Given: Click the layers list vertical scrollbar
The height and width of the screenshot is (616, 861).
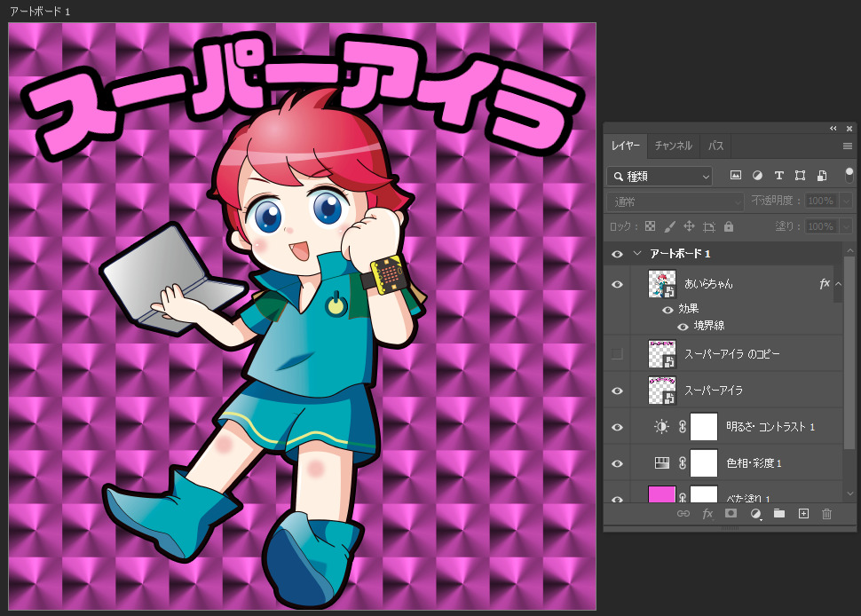Looking at the screenshot, I should pos(850,351).
